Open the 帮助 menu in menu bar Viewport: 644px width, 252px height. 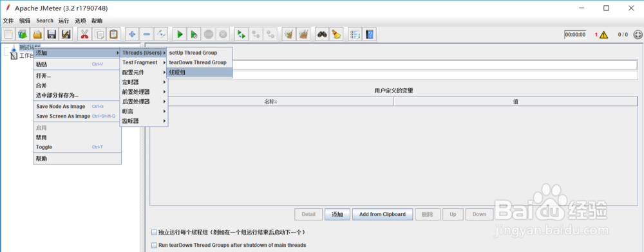click(x=97, y=21)
